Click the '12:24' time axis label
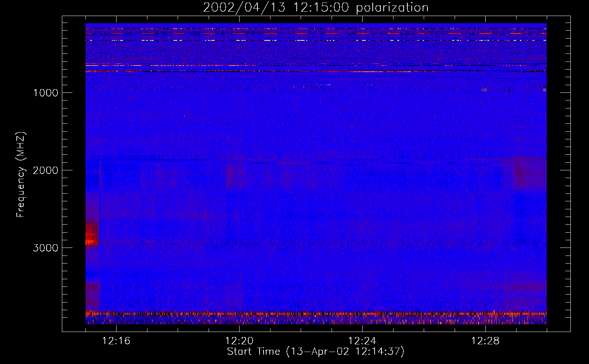The image size is (589, 364). click(362, 341)
